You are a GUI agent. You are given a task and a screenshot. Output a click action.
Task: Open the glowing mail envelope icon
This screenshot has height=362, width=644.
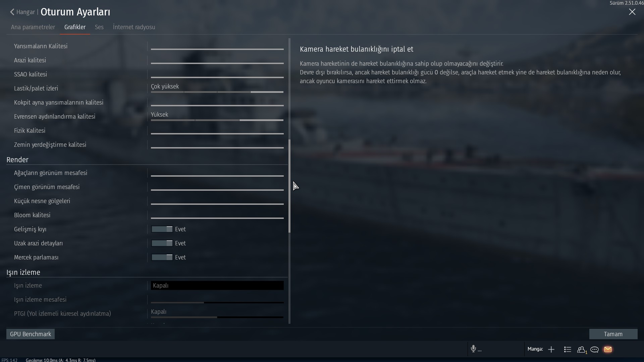608,349
